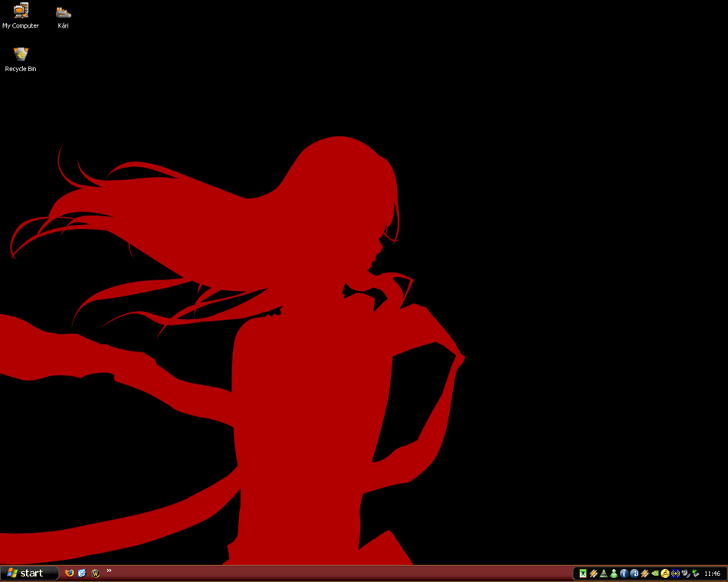Click the Safely Remove Hardware tray icon

[696, 574]
